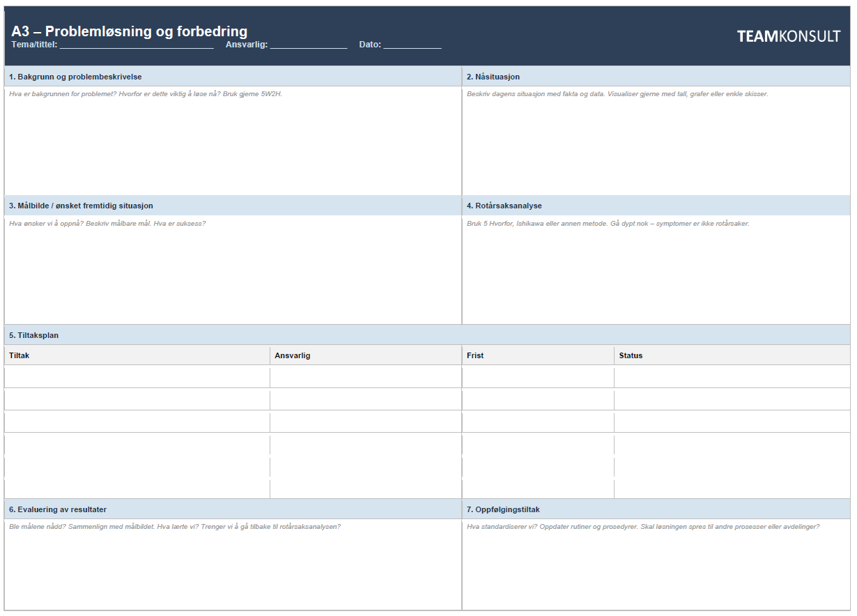Click the Dato blank line
Image resolution: width=857 pixels, height=616 pixels.
(x=412, y=45)
